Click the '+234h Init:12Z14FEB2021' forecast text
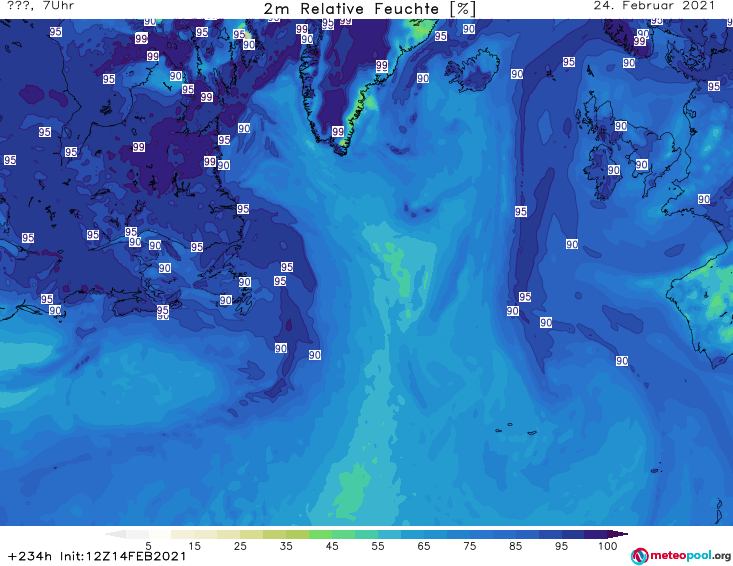733x566 pixels. pyautogui.click(x=97, y=556)
